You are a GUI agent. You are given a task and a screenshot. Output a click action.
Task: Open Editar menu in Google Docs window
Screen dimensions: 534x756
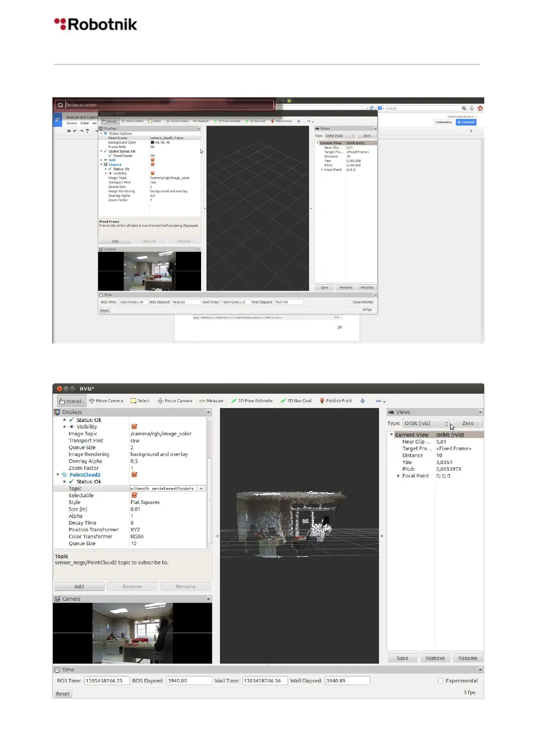(85, 123)
